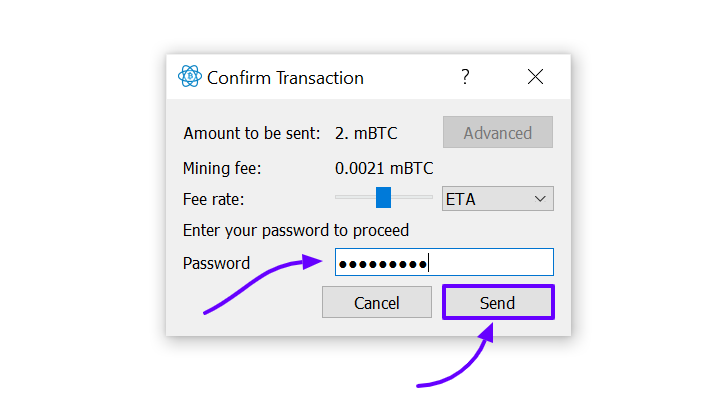Viewport: 727px width, 399px height.
Task: Expand the chevron arrow beside ETA
Action: pyautogui.click(x=540, y=199)
